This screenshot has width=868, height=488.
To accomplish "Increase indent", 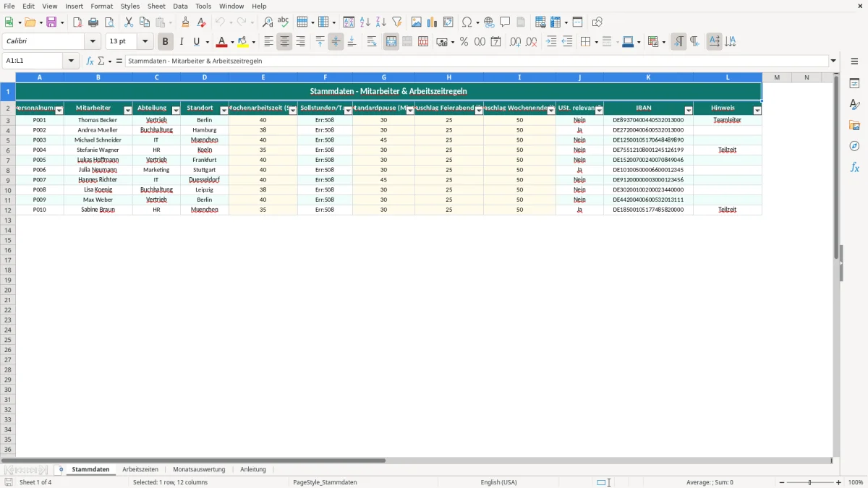I will click(551, 42).
